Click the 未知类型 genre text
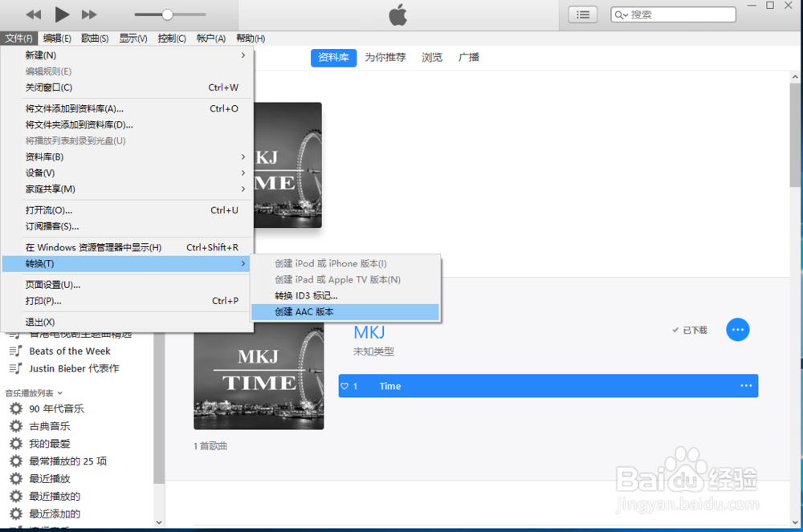Viewport: 803px width, 532px height. point(373,352)
